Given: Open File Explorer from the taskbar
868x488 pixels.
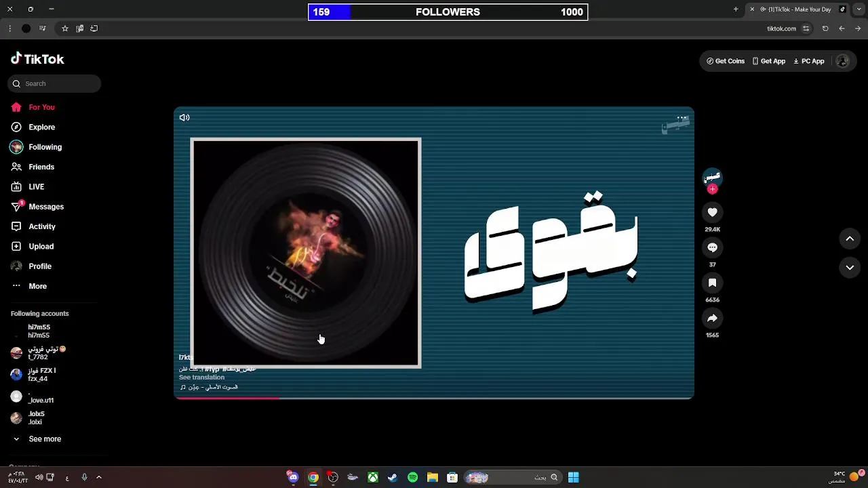Looking at the screenshot, I should tap(433, 477).
